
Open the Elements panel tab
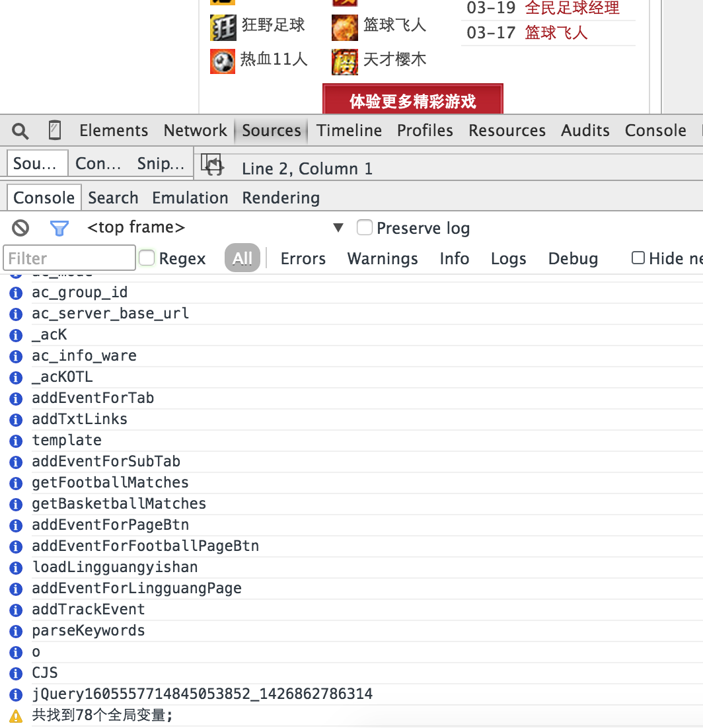[114, 130]
